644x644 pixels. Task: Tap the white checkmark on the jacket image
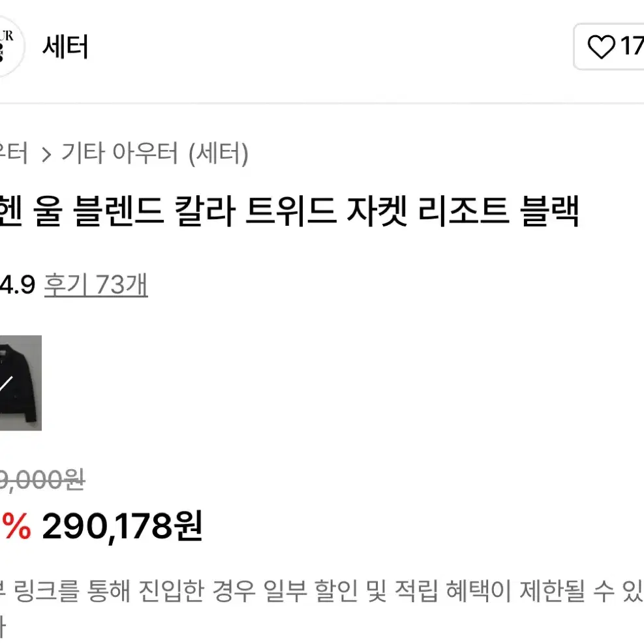pyautogui.click(x=6, y=385)
